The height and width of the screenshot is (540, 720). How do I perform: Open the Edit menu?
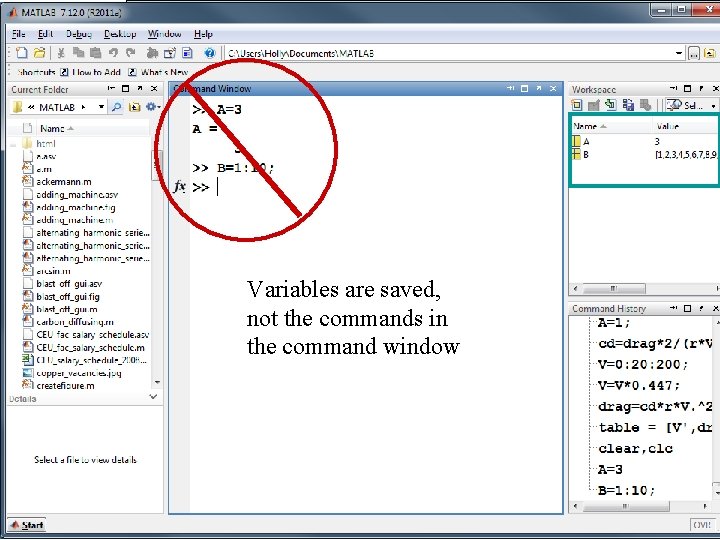point(45,34)
